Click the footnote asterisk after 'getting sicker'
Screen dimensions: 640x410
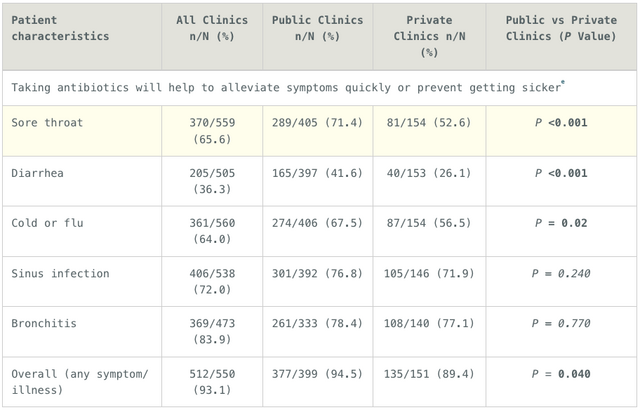563,82
